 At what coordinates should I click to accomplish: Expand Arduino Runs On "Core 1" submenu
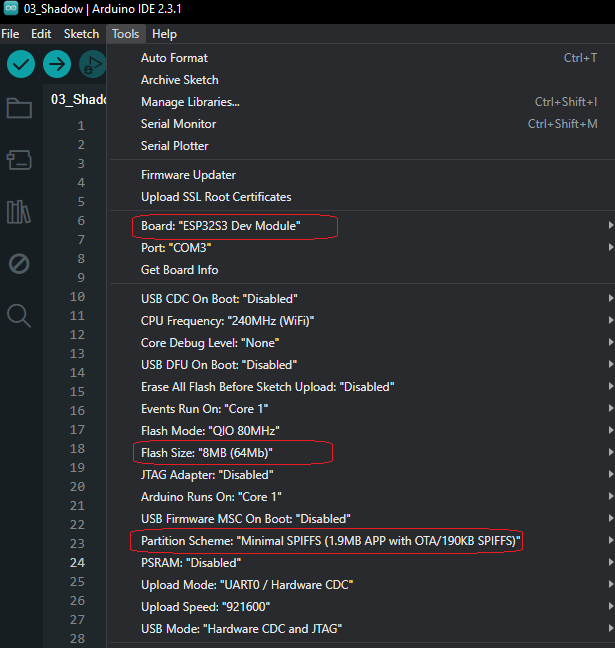362,497
